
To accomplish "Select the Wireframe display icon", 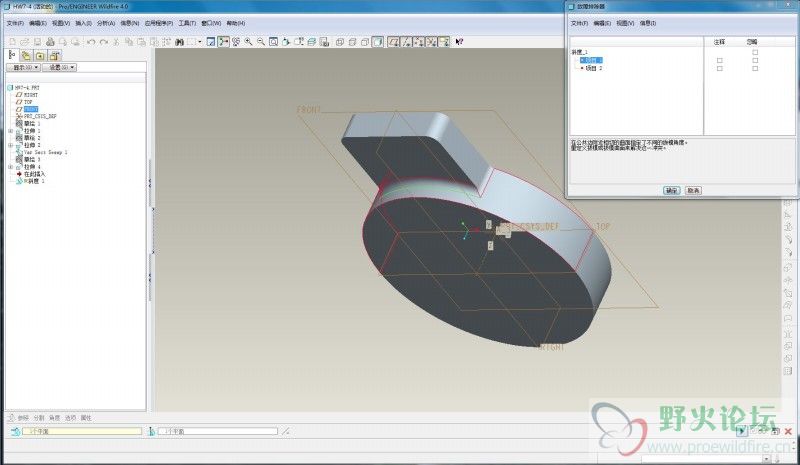I will coord(340,42).
